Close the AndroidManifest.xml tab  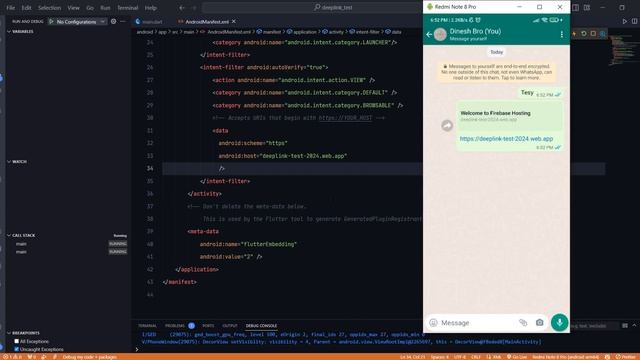pos(234,21)
